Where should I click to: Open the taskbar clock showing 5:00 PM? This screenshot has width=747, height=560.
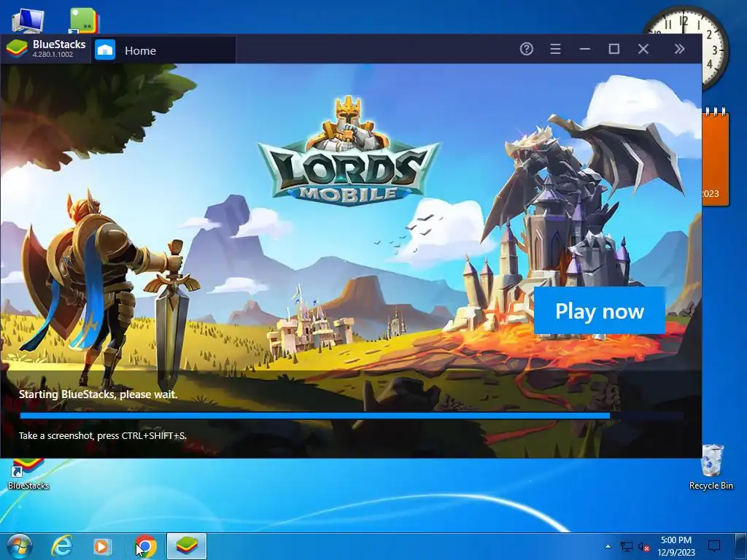coord(676,546)
